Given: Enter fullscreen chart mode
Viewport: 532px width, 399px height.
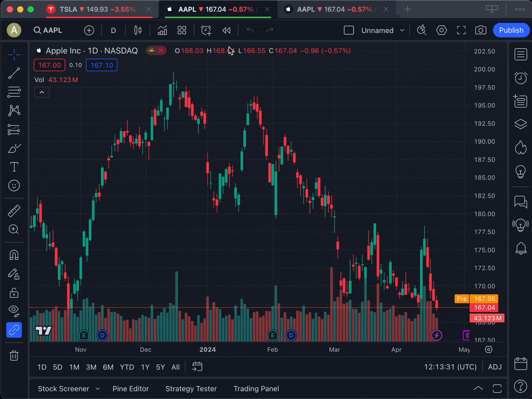Looking at the screenshot, I should click(461, 30).
